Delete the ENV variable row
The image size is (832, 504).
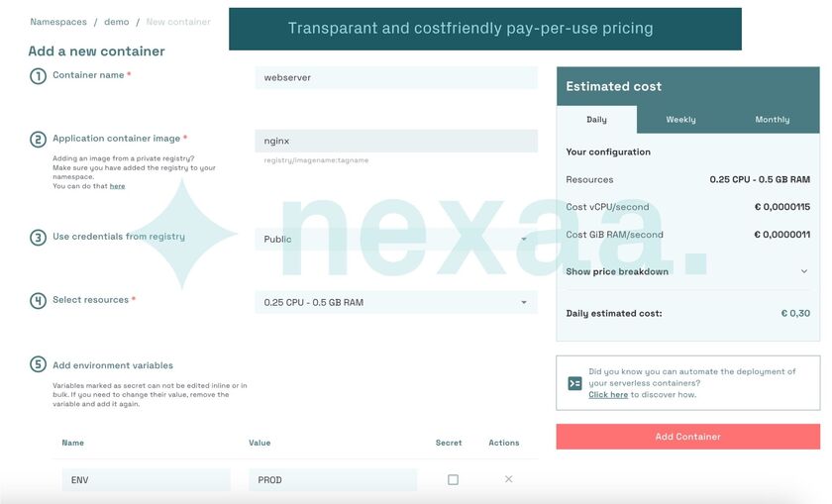[508, 479]
